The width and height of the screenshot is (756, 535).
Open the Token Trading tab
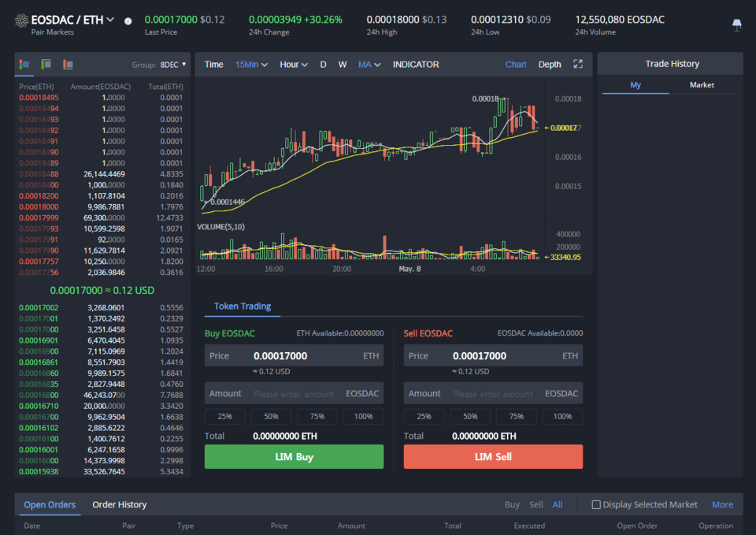click(x=242, y=307)
